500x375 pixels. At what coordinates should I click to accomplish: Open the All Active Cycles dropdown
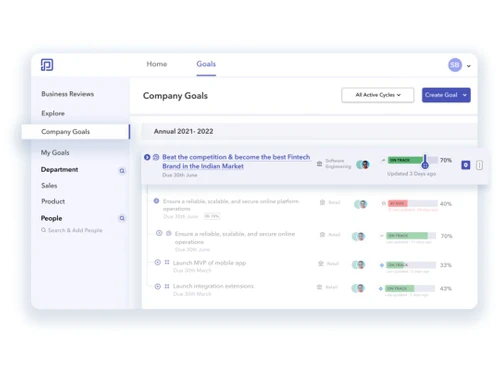[x=378, y=95]
